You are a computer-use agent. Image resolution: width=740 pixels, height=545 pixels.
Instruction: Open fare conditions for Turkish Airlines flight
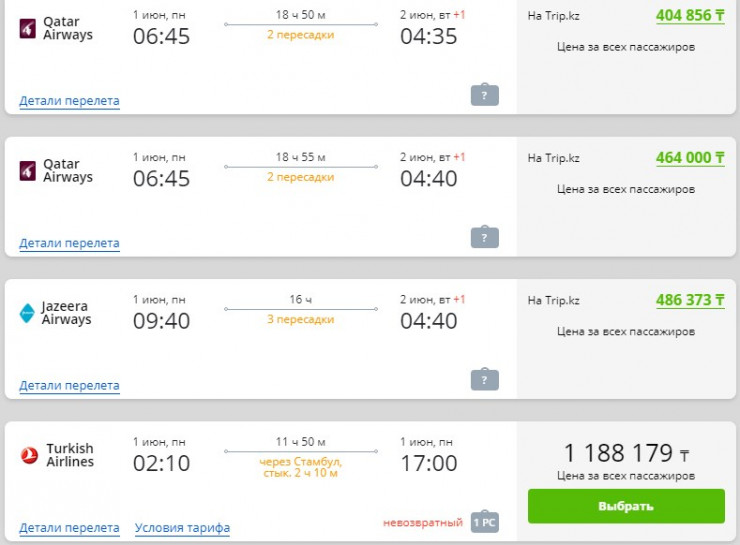(x=182, y=528)
